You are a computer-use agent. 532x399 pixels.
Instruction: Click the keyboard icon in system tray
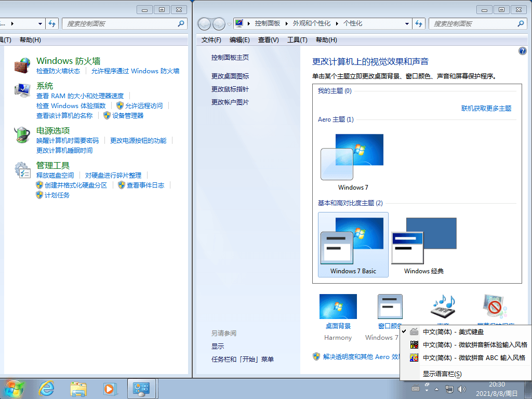(416, 389)
